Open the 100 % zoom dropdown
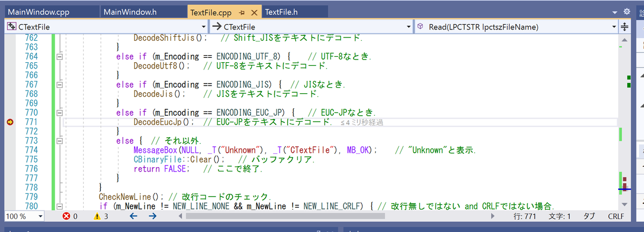Viewport: 644px width, 232px height. pyautogui.click(x=24, y=216)
